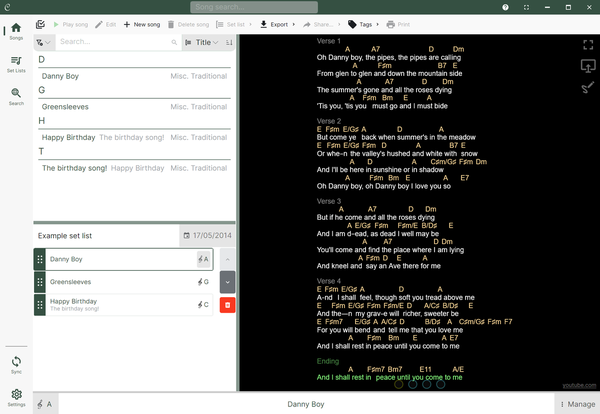Click the Verse 3 section heading
600x414 pixels.
point(328,201)
